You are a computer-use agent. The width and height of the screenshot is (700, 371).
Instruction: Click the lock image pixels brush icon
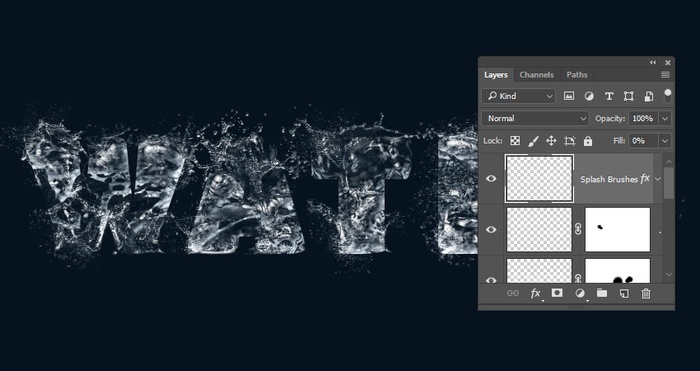click(x=533, y=141)
